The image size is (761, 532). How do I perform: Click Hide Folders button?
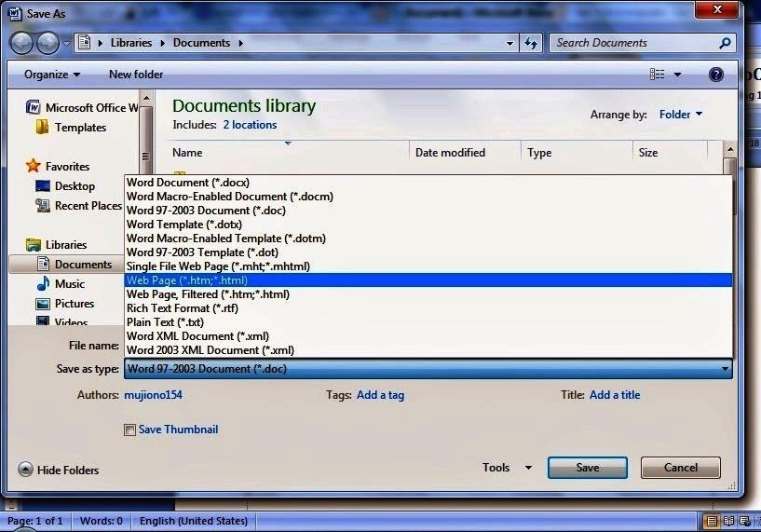tap(59, 470)
